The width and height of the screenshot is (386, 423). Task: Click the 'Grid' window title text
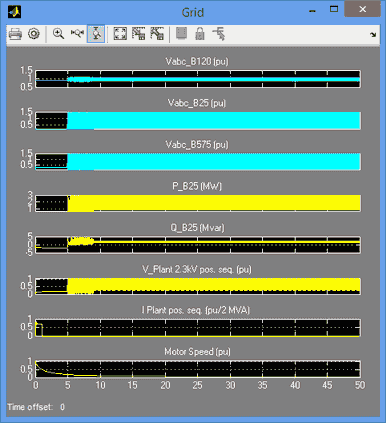tap(193, 13)
